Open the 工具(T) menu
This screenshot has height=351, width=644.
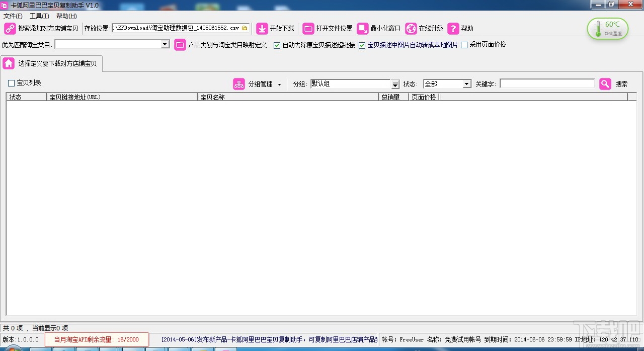pyautogui.click(x=39, y=16)
